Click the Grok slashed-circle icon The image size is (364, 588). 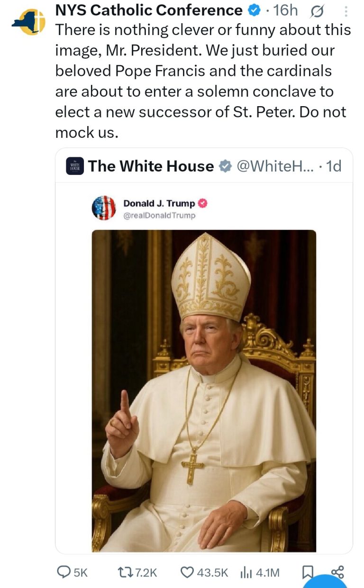click(x=317, y=10)
